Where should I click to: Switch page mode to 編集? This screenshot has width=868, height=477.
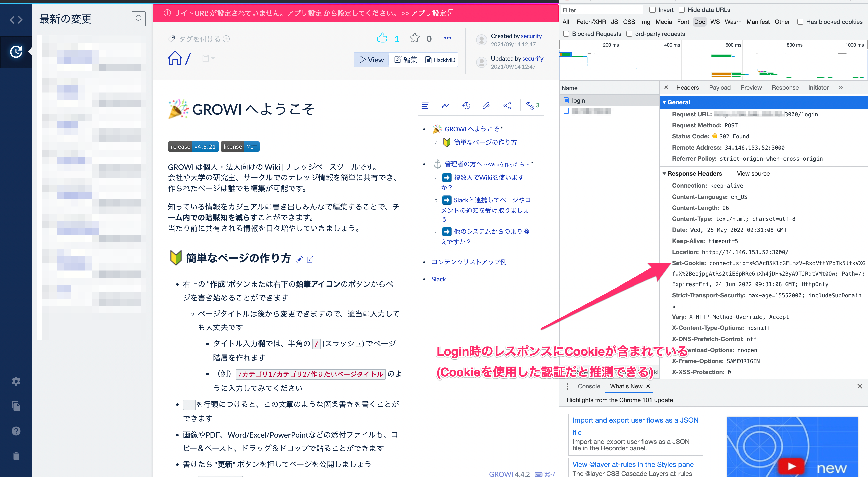pyautogui.click(x=406, y=60)
